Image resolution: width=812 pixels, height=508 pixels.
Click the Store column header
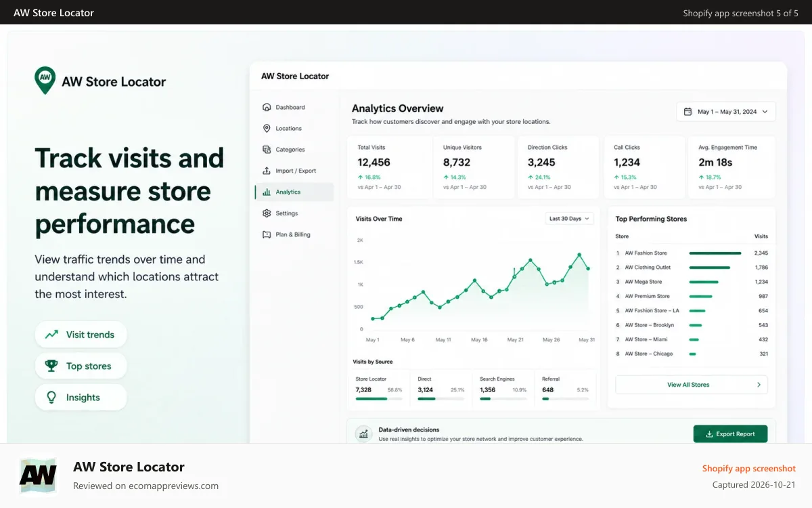click(x=622, y=236)
